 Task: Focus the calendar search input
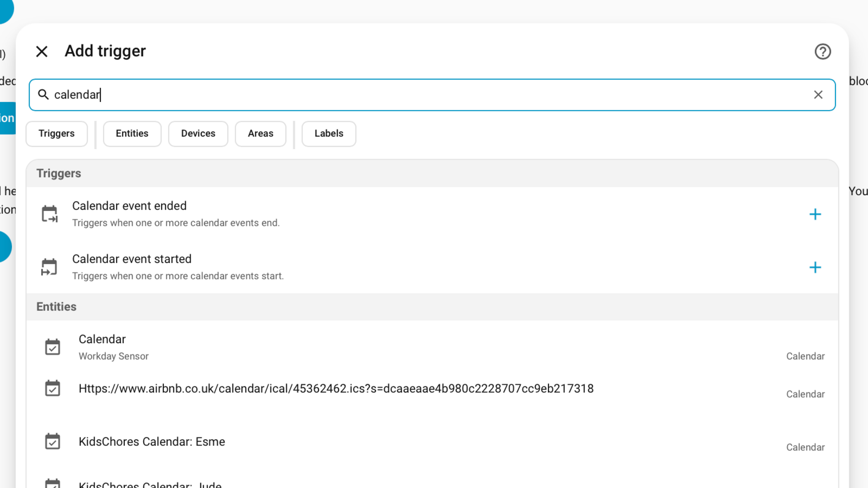point(432,95)
